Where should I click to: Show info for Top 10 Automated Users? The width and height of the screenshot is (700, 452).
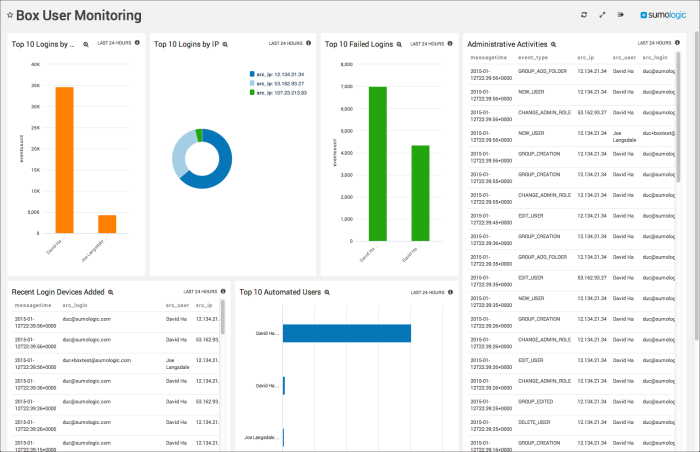pyautogui.click(x=451, y=291)
